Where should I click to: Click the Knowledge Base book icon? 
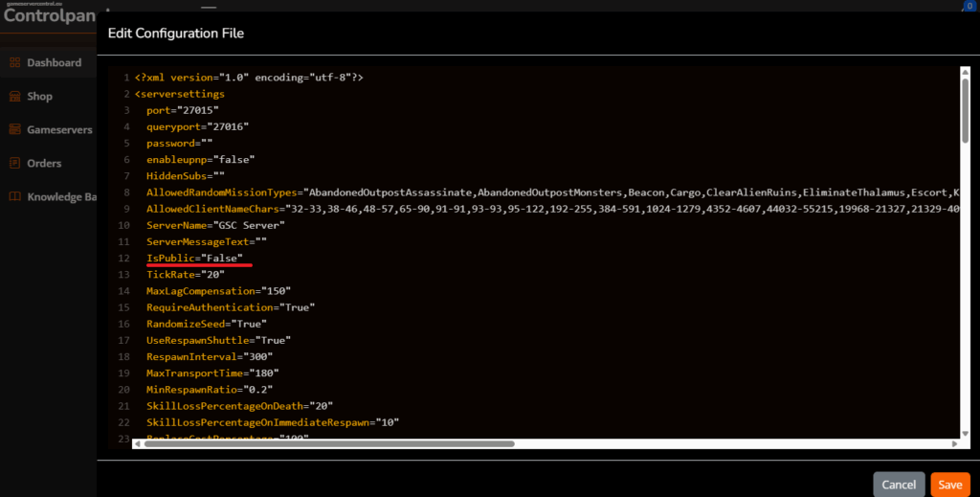14,197
